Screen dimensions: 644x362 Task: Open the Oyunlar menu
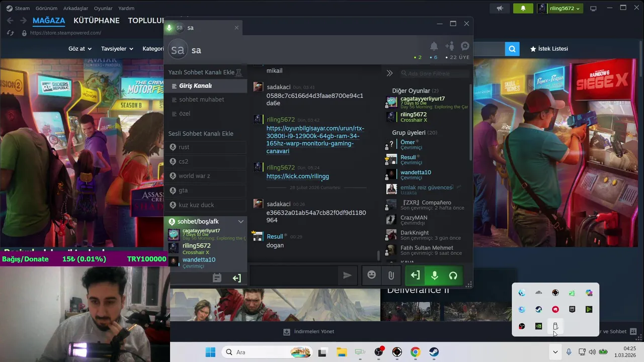coord(103,9)
